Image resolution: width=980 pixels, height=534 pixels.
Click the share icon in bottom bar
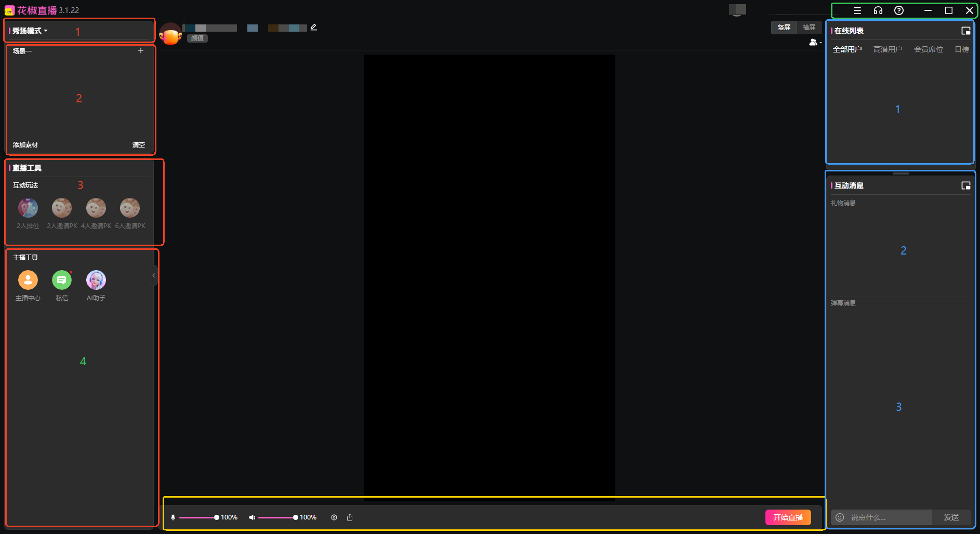pyautogui.click(x=350, y=517)
